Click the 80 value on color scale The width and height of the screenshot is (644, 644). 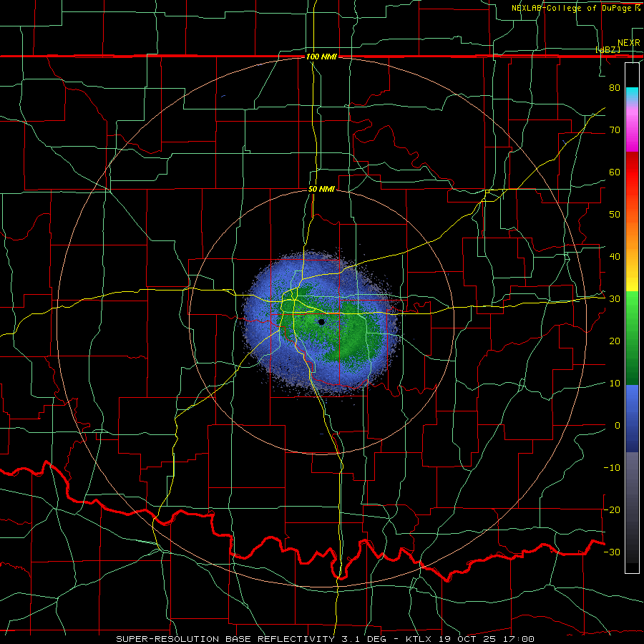pyautogui.click(x=615, y=87)
